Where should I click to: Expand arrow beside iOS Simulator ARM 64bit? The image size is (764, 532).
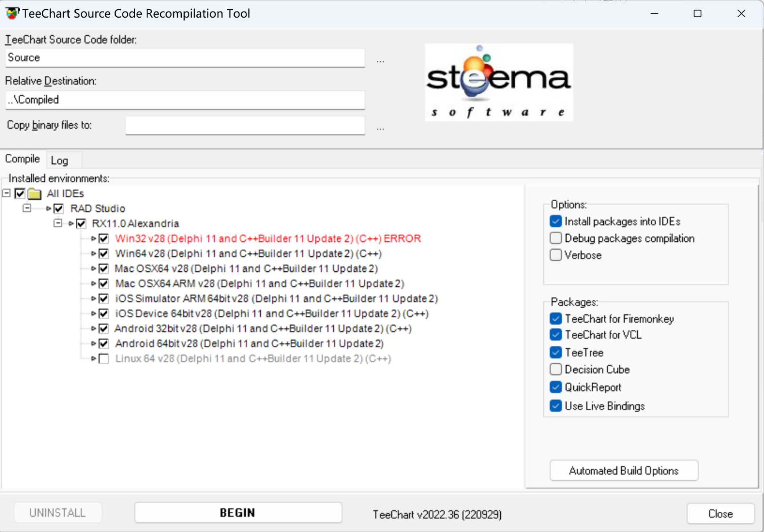click(93, 298)
